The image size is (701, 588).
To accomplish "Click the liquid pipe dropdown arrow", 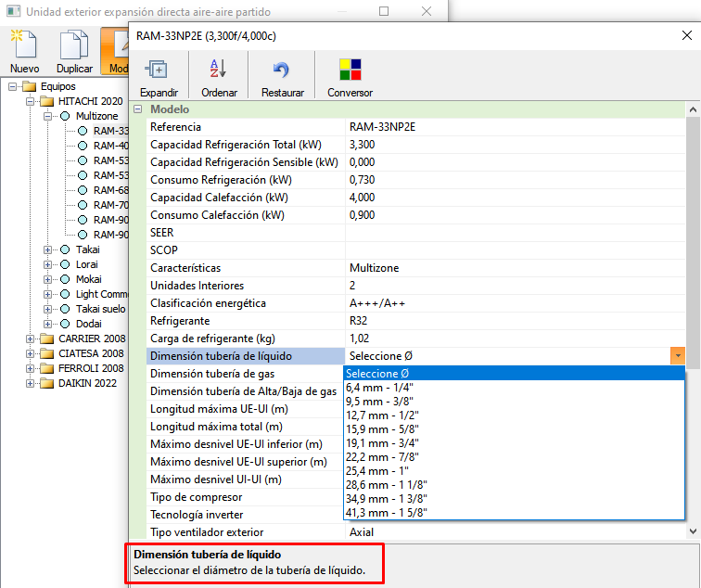I will [678, 356].
